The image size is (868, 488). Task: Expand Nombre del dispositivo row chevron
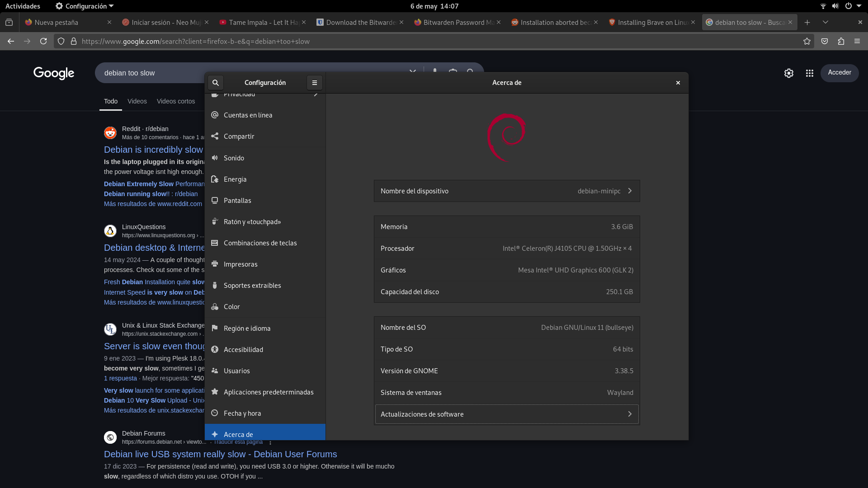point(630,191)
